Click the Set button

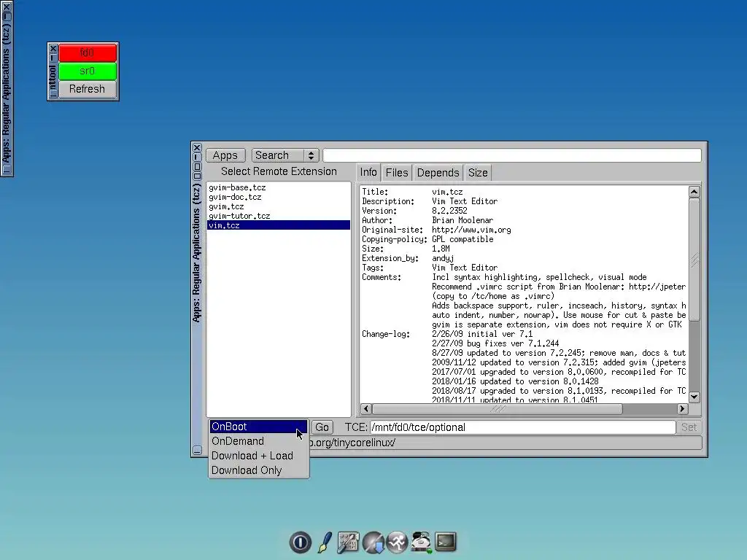click(x=689, y=427)
